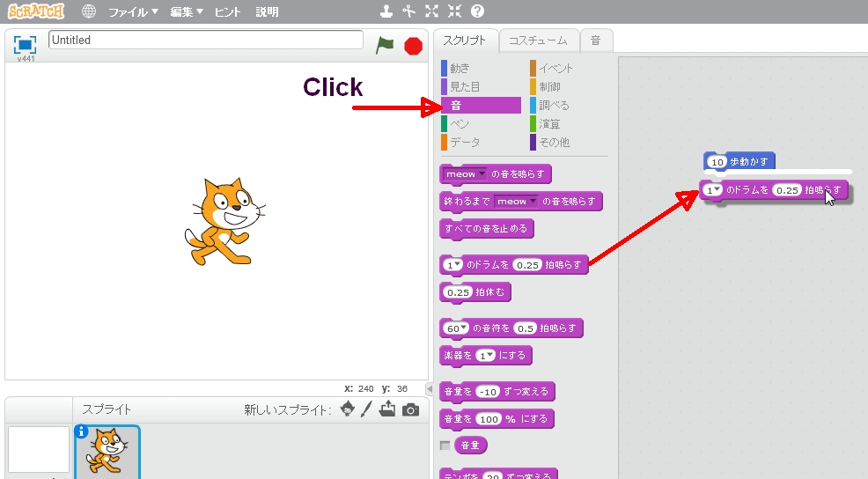
Task: Open meow dropdown in の音を鳴らす block
Action: point(465,173)
